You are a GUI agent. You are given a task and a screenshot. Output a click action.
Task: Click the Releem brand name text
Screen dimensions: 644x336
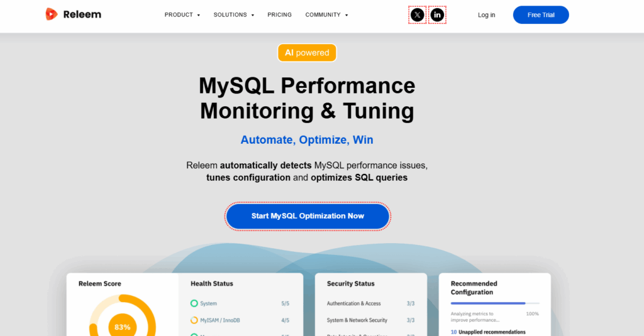point(82,14)
